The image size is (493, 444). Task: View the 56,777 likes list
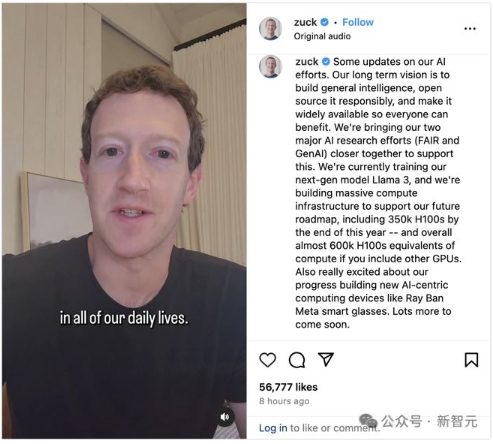point(288,387)
